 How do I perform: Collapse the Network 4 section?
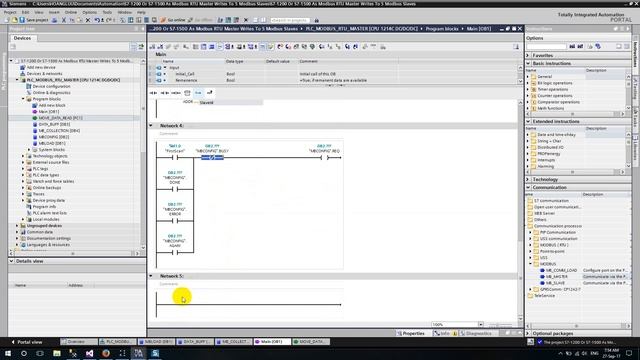pyautogui.click(x=151, y=126)
